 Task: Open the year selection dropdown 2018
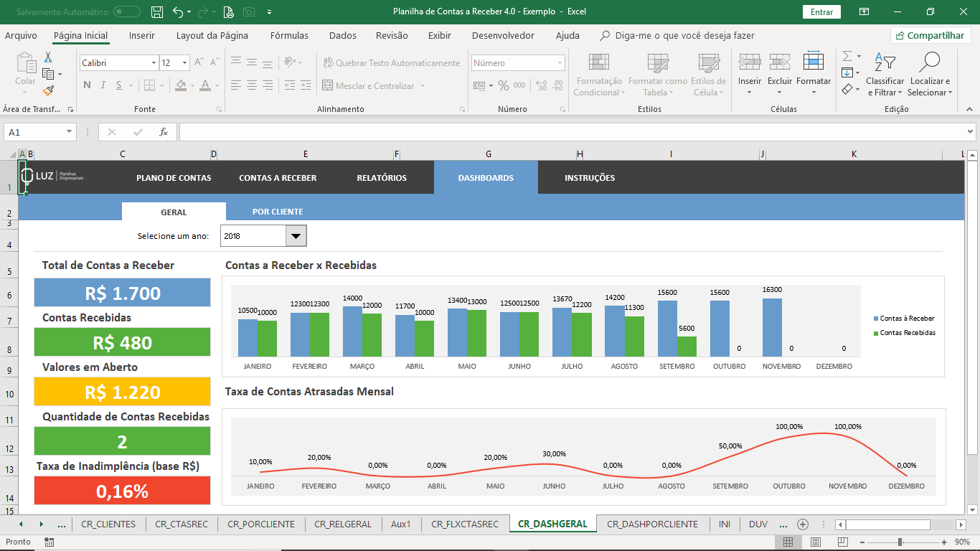click(x=296, y=235)
